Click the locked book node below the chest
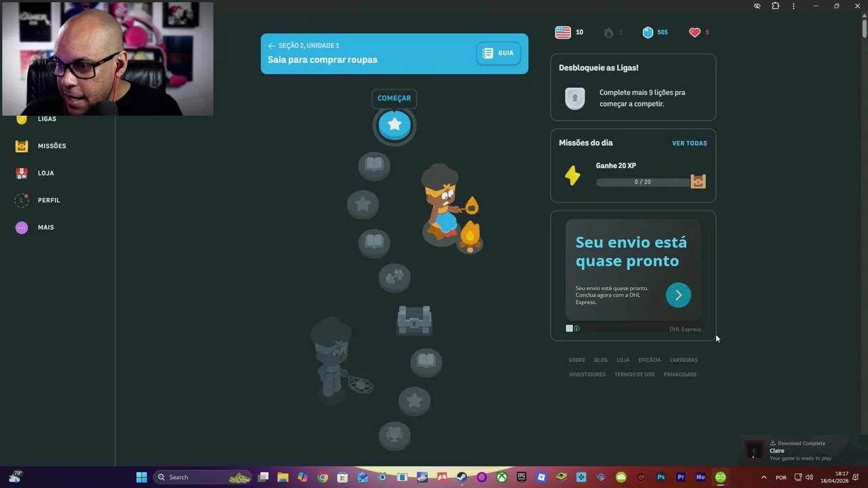 coord(426,362)
